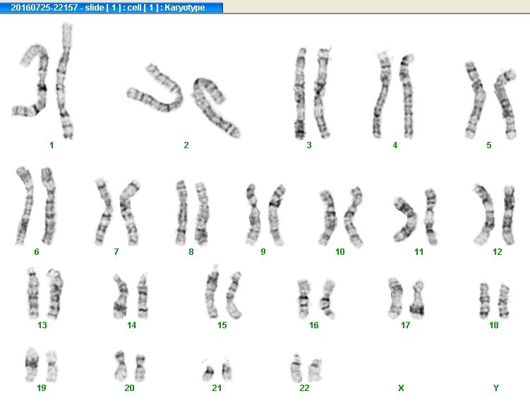
Task: Select the chromosome 15 pair image
Action: (224, 292)
